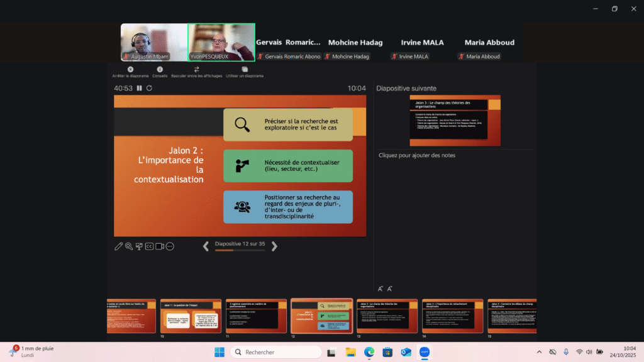Toggle the camera button below slide
This screenshot has width=644, height=362.
[x=160, y=246]
